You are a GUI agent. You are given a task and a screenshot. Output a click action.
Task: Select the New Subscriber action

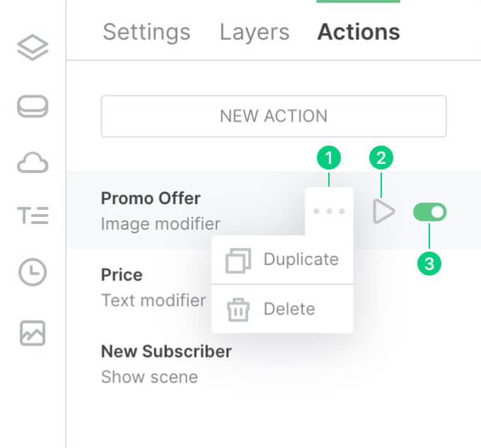click(x=166, y=363)
